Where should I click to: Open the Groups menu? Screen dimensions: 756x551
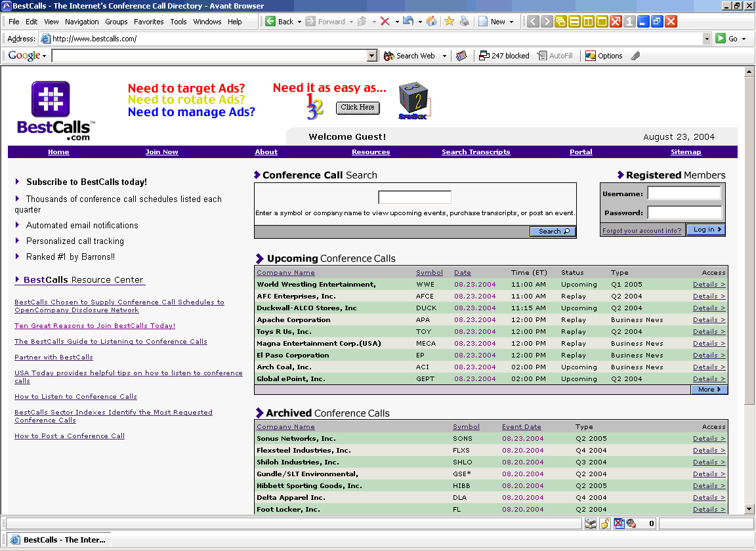116,22
